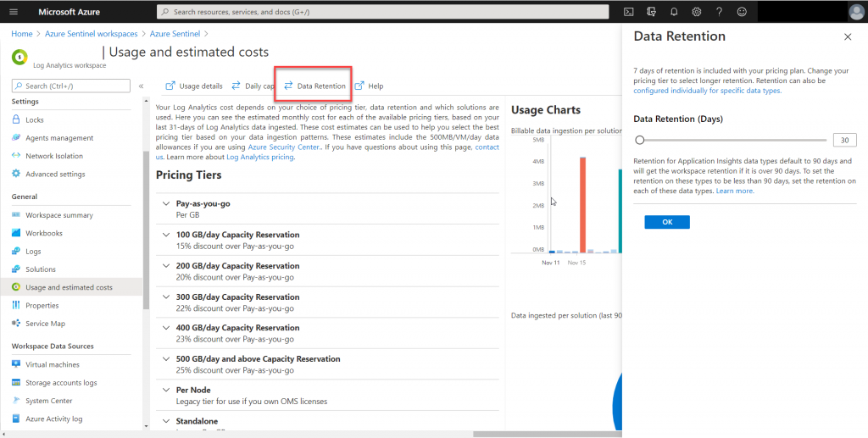868x438 pixels.
Task: Click the Workspace summary icon
Action: 16,215
